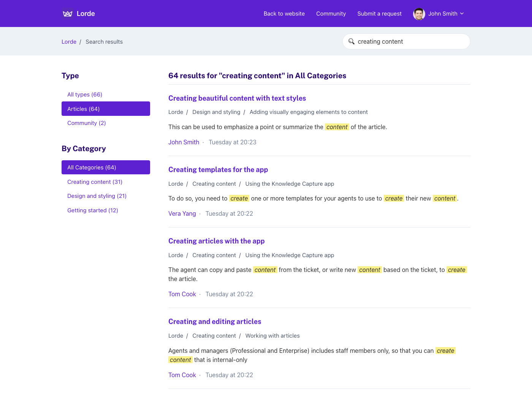
Task: Click the Lorde crown logo icon
Action: click(x=68, y=14)
